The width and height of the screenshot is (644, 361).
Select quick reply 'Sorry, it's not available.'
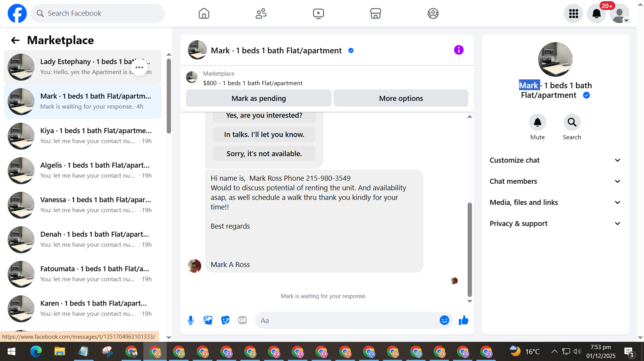tap(264, 154)
